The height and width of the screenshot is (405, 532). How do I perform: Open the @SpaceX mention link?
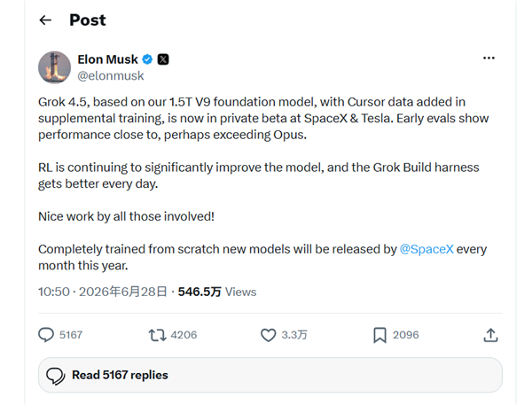(x=426, y=249)
